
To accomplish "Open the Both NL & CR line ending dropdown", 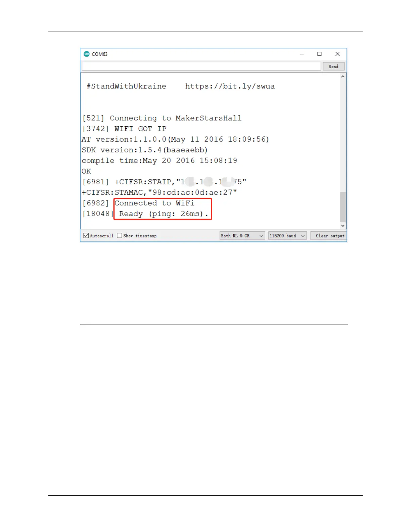I will 242,236.
